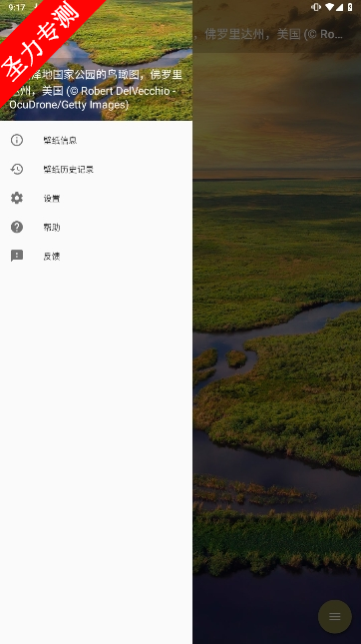Viewport: 361px width, 644px height.
Task: Tap the Wi-Fi status bar icon
Action: click(x=329, y=7)
